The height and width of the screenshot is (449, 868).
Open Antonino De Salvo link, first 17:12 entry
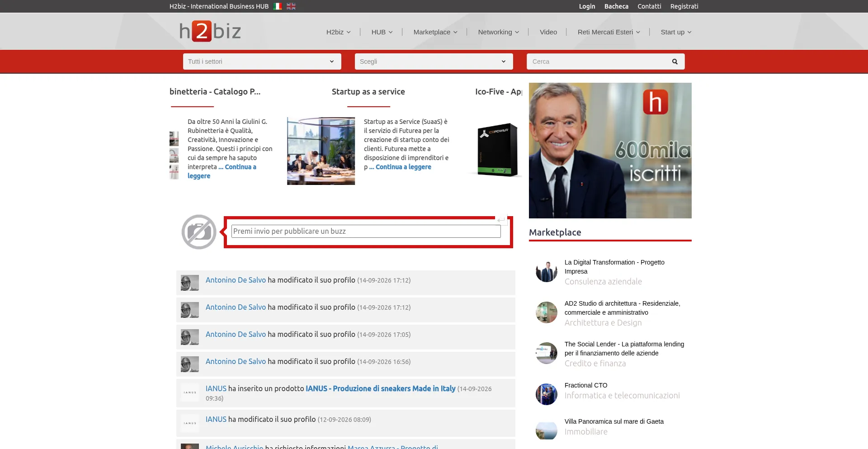[x=236, y=280]
